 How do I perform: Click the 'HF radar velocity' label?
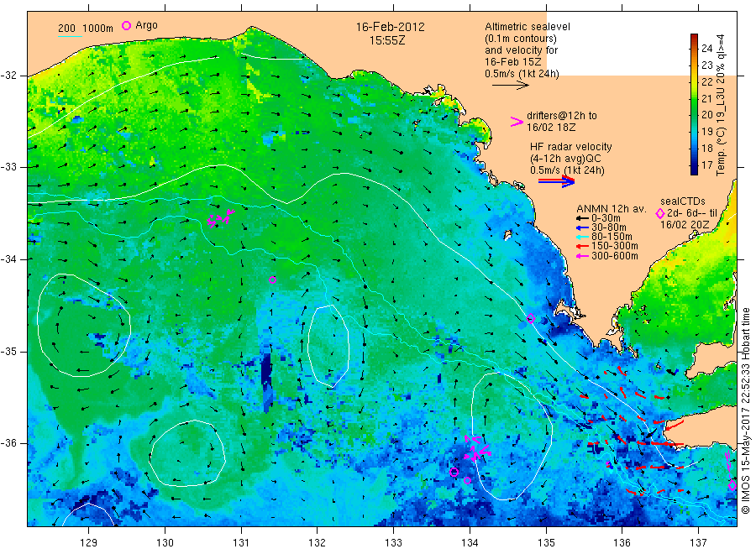click(571, 146)
